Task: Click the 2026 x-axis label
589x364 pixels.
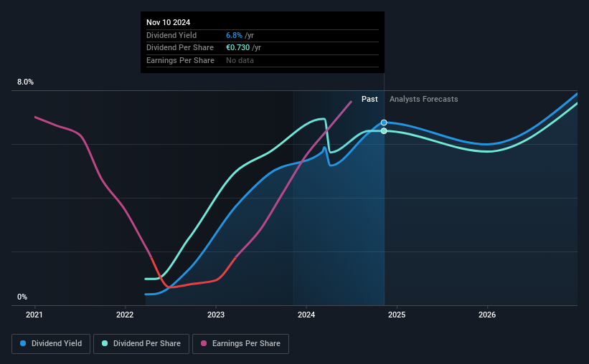Action: click(x=487, y=315)
